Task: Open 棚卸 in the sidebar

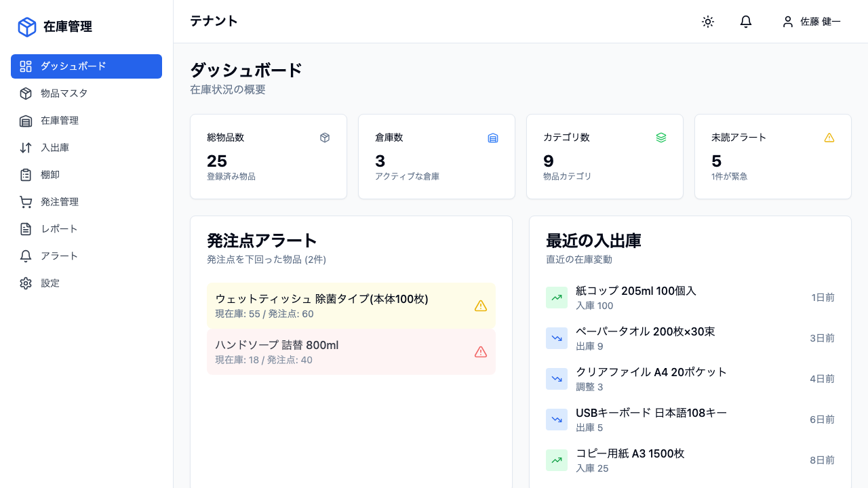Action: pos(86,175)
